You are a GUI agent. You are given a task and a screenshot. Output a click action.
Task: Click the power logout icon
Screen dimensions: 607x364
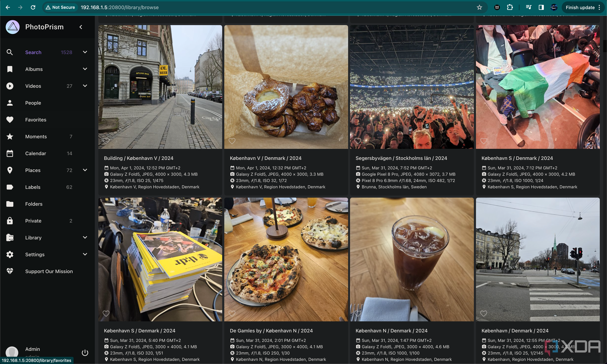click(x=85, y=353)
